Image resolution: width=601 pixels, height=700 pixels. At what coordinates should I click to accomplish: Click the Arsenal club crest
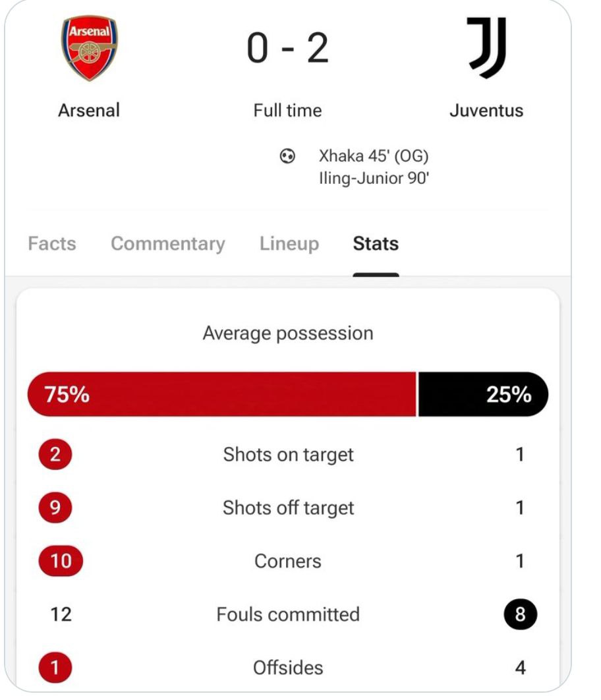[x=90, y=49]
